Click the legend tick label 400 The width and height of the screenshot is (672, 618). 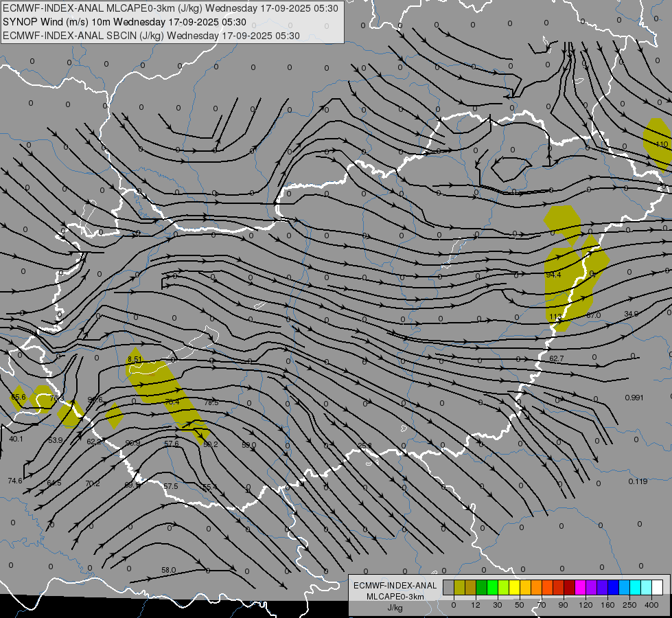tap(651, 605)
